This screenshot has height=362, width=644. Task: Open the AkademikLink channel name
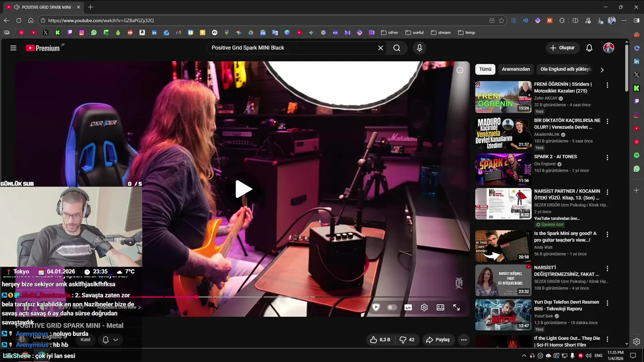pos(547,135)
